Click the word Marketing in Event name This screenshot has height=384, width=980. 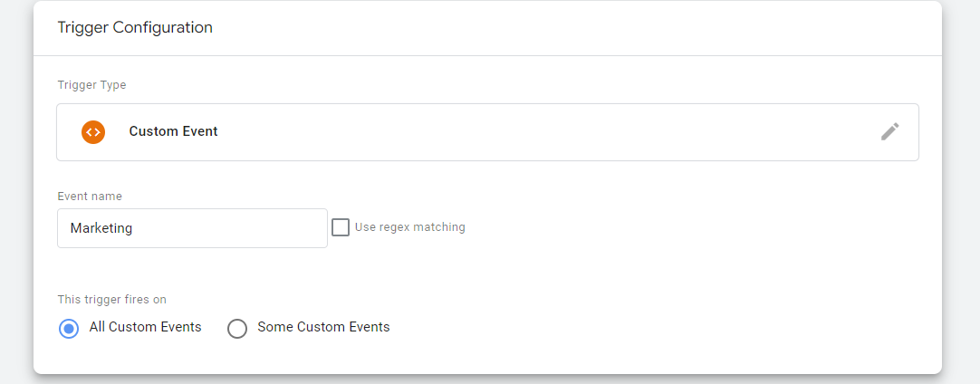(x=101, y=228)
